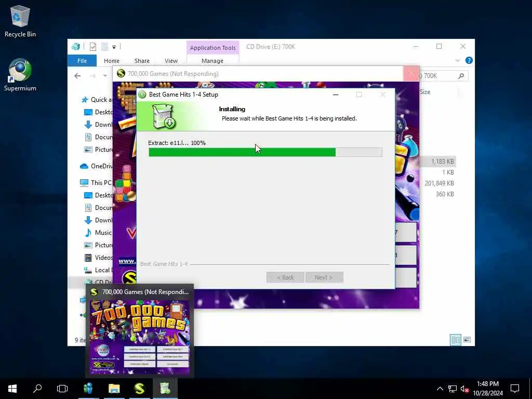This screenshot has width=532, height=399.
Task: Click the Best Game Hits title bar icon
Action: (142, 95)
